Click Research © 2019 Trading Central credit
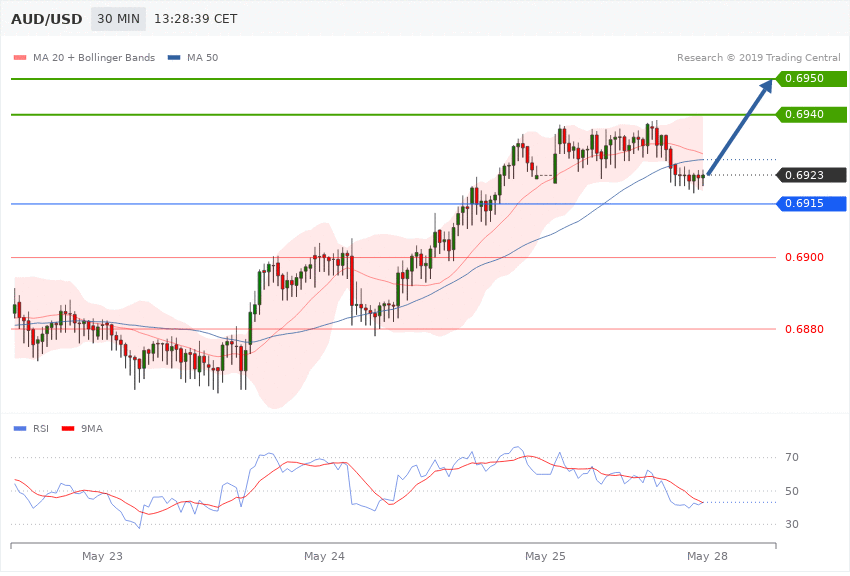 click(758, 57)
